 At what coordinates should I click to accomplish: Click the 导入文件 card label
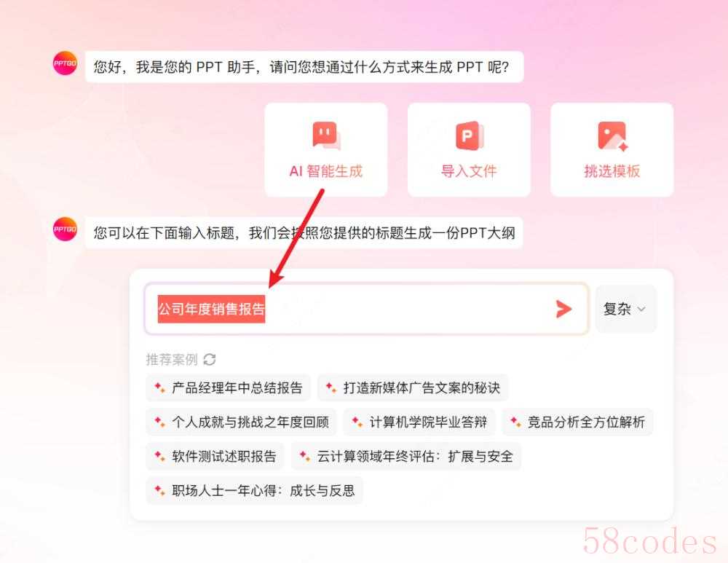469,171
